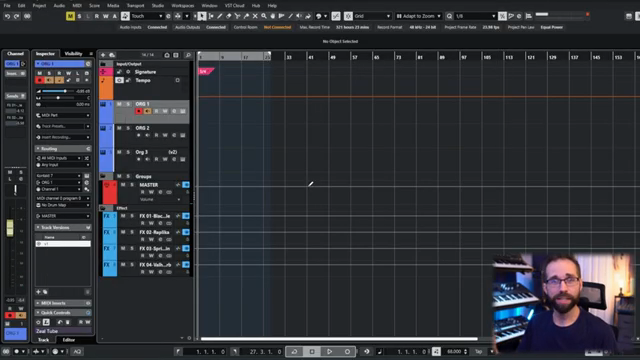This screenshot has width=640, height=360.
Task: Open the MIDI menu
Action: click(77, 6)
